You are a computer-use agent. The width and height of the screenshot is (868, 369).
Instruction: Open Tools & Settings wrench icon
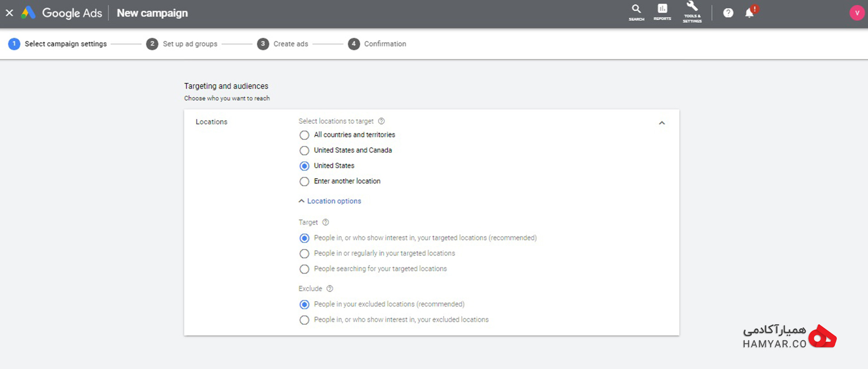(x=692, y=12)
